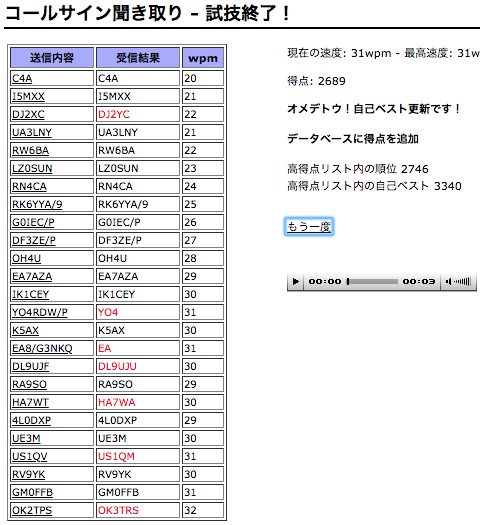Open sent callsign C4A link
480x525 pixels.
coord(22,78)
